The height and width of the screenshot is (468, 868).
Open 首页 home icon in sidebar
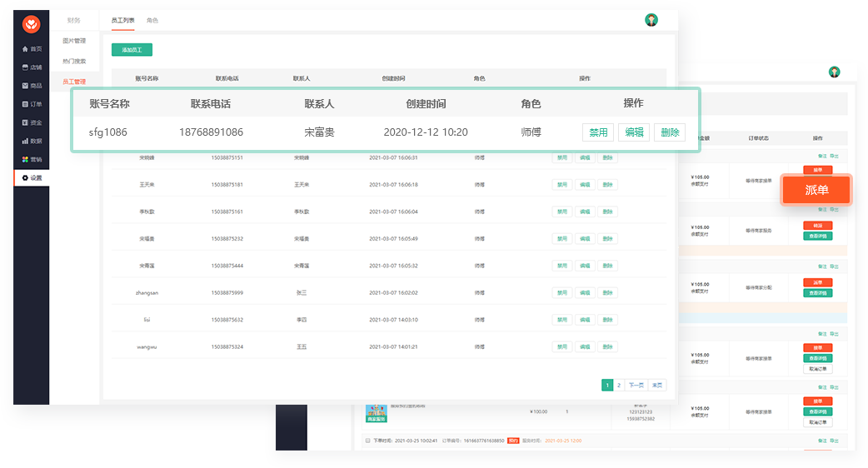32,49
